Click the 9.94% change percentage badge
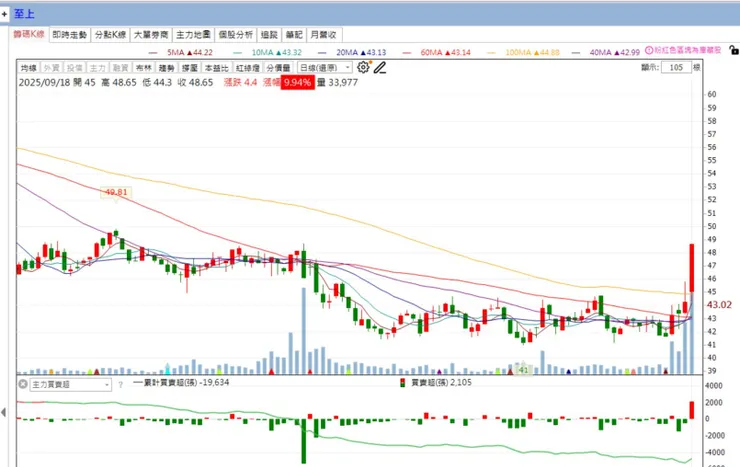The height and width of the screenshot is (467, 740). click(297, 83)
